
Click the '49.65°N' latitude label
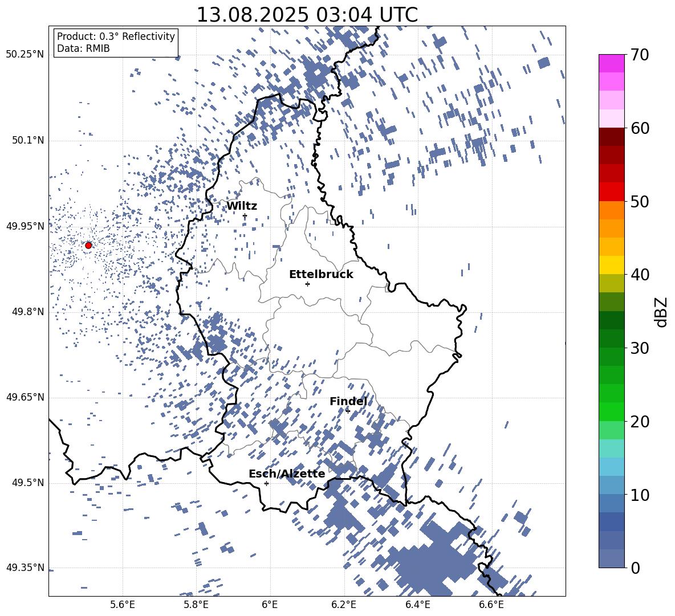(x=25, y=397)
